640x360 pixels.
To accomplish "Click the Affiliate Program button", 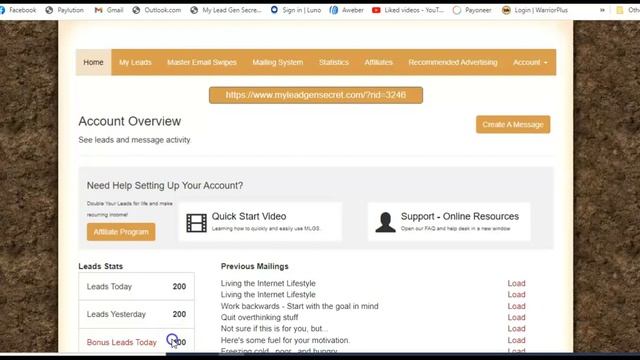I will click(121, 232).
